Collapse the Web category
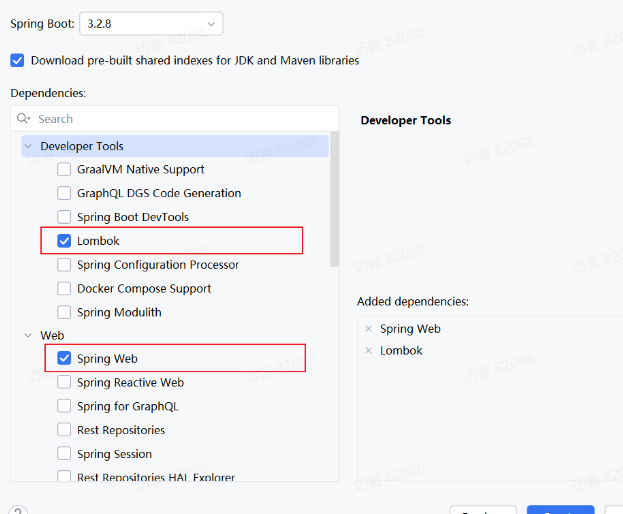The height and width of the screenshot is (514, 623). pyautogui.click(x=28, y=335)
